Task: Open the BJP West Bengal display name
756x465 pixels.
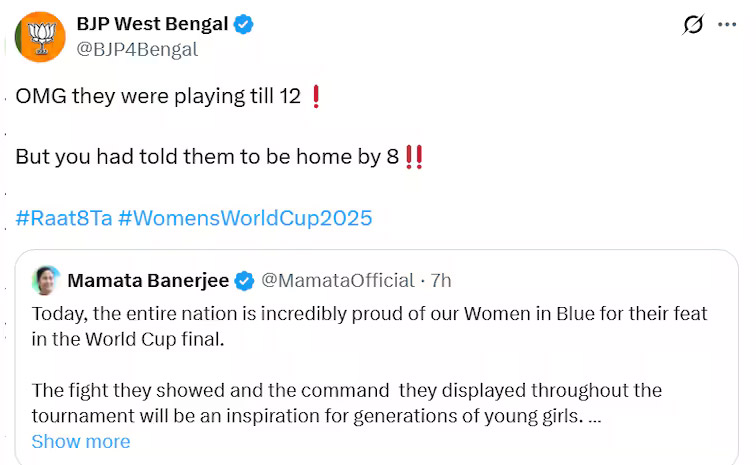Action: [x=152, y=24]
